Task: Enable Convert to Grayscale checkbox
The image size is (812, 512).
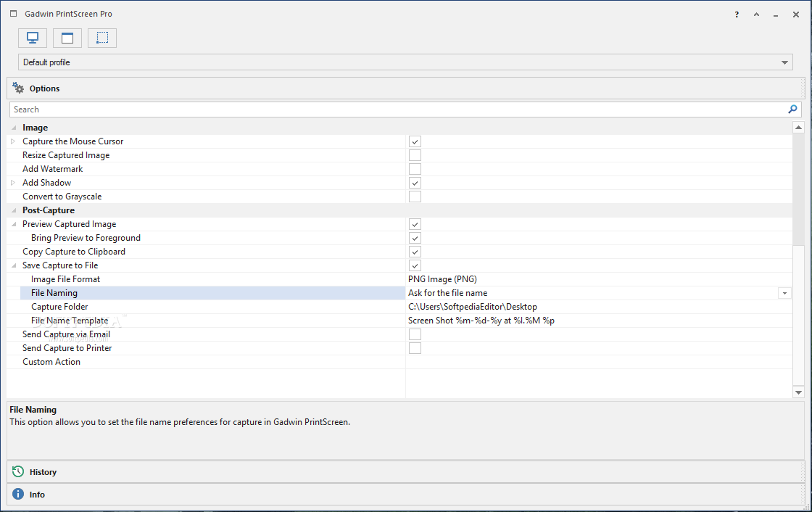Action: [415, 197]
